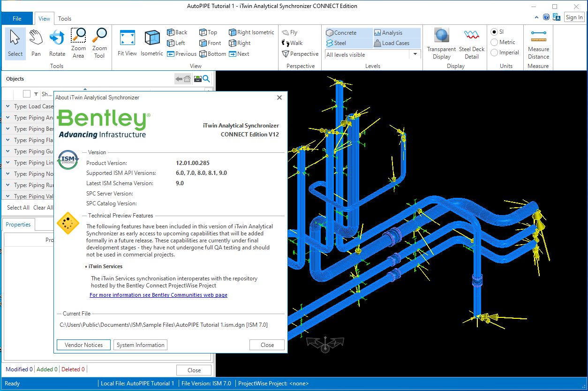Open the Objects panel drawer icon

pos(197,79)
